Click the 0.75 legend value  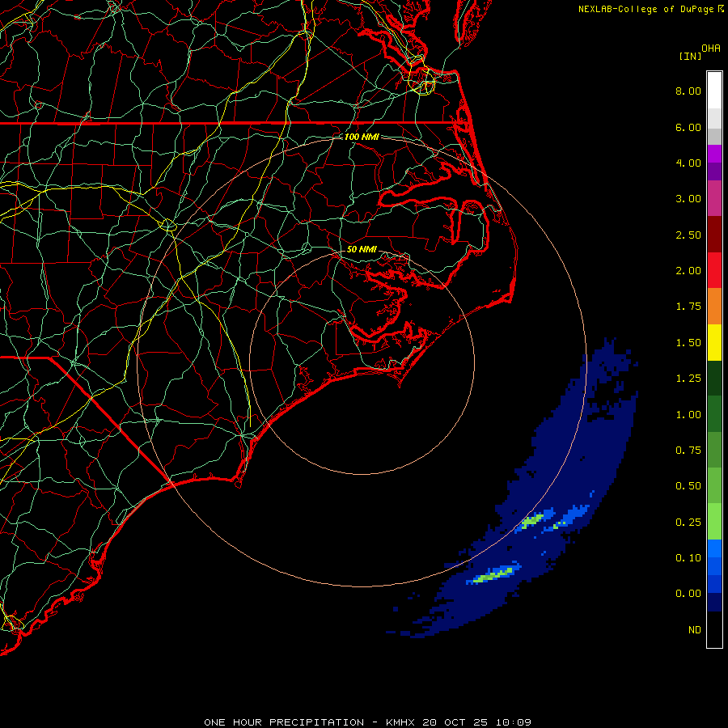(688, 451)
